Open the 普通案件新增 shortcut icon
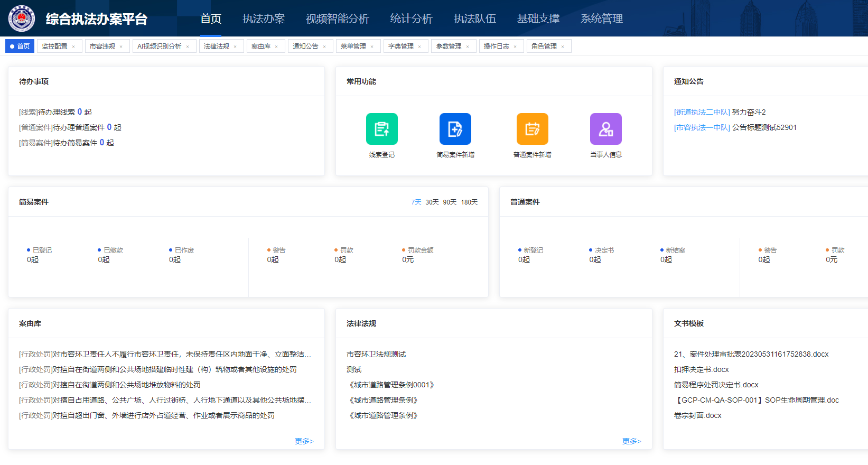868x465 pixels. point(533,129)
